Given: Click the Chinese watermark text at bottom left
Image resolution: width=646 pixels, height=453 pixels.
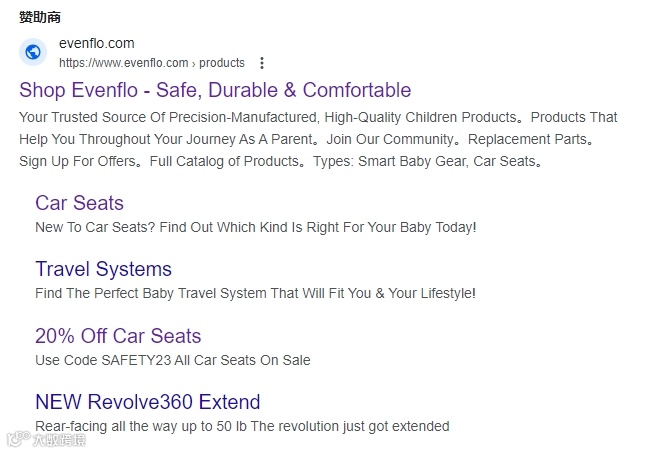Looking at the screenshot, I should click(58, 438).
